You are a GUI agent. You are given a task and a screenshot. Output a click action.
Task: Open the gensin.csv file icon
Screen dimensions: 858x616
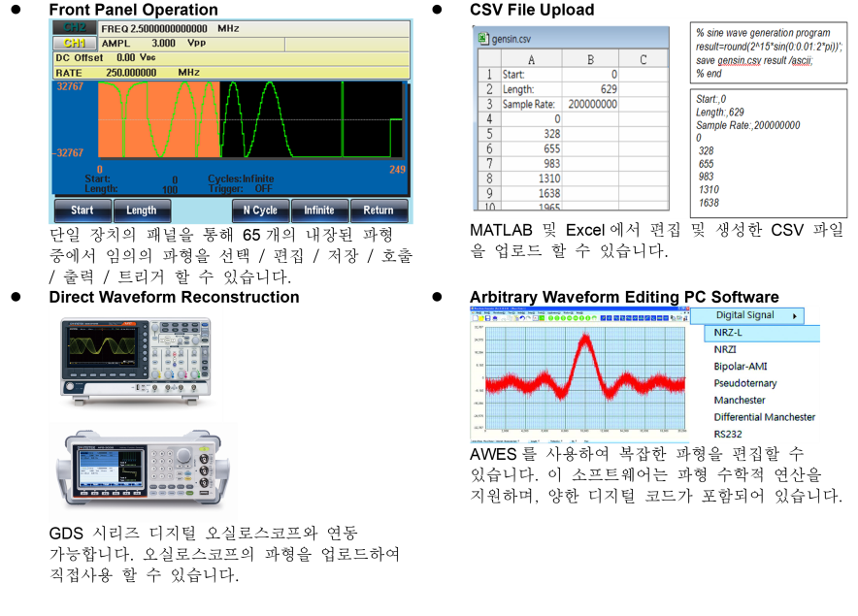click(x=482, y=38)
